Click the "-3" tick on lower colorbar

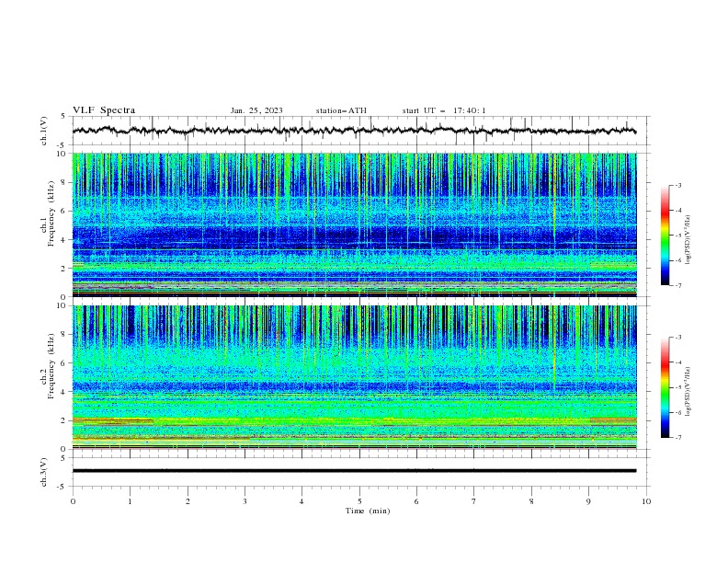(678, 338)
